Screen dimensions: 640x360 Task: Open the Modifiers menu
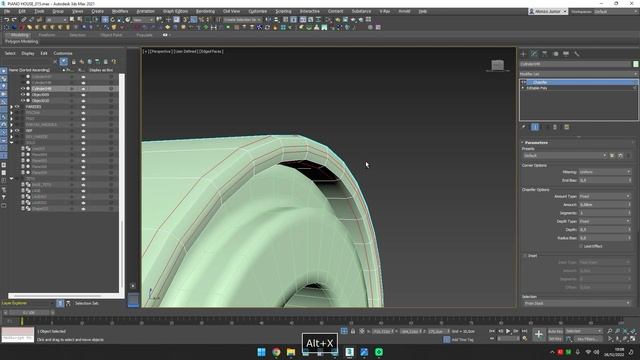pos(120,11)
